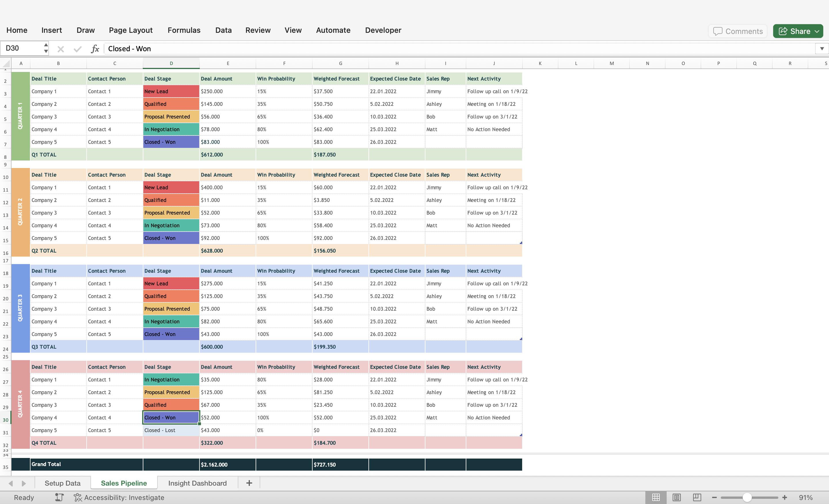Click inside the Name Box field
The image size is (829, 504).
[x=21, y=48]
